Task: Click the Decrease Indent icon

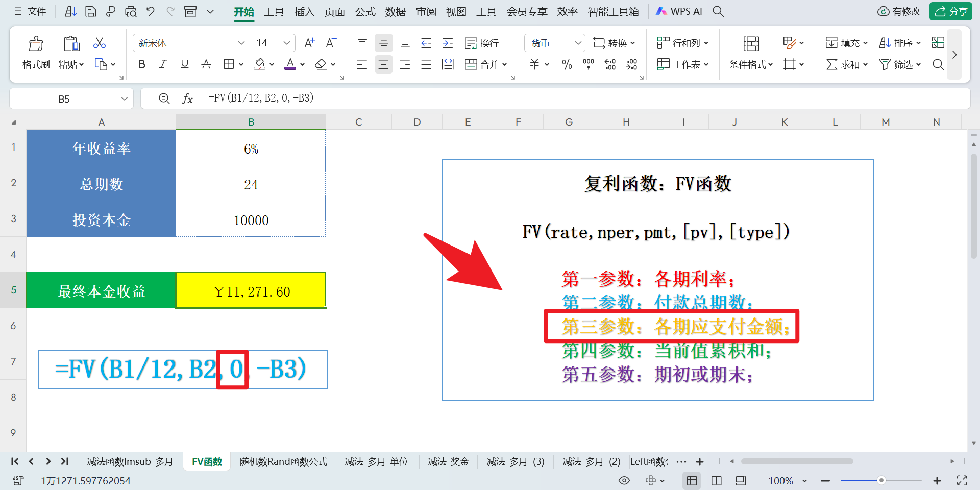Action: (x=426, y=43)
